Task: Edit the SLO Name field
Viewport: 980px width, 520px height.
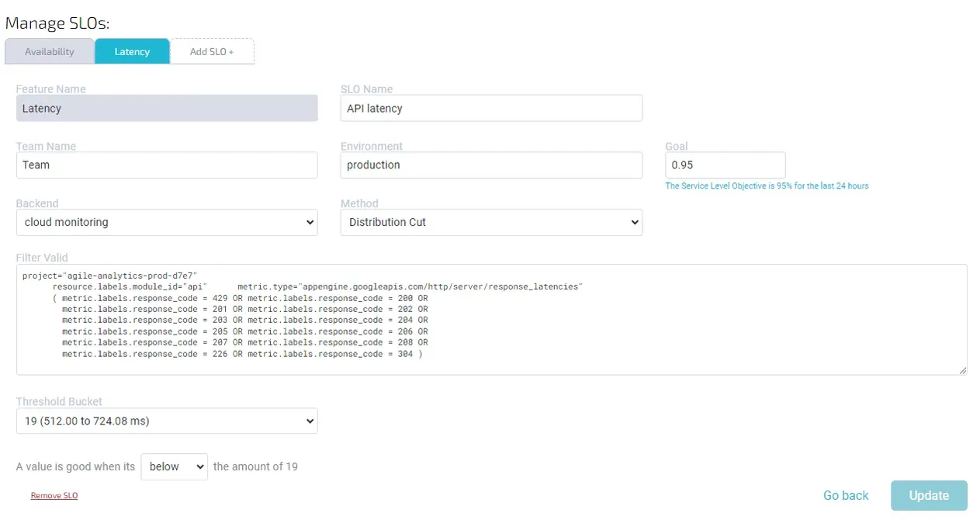Action: pos(491,108)
